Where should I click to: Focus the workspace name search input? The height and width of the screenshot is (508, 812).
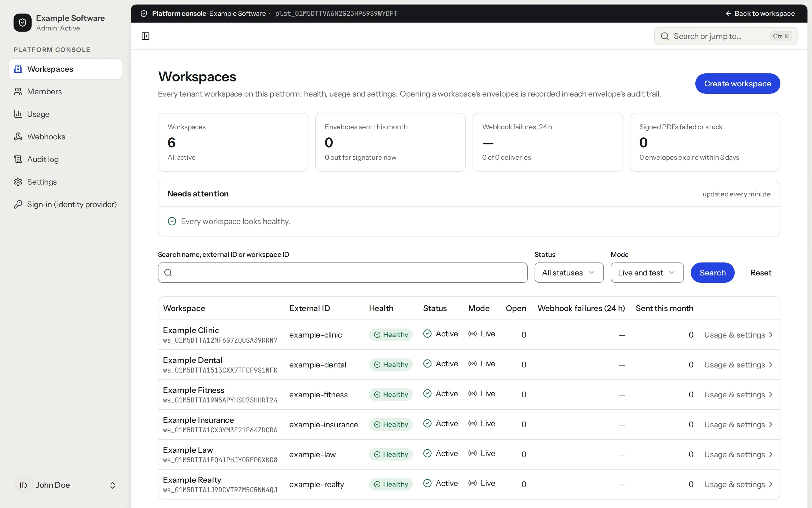[343, 272]
